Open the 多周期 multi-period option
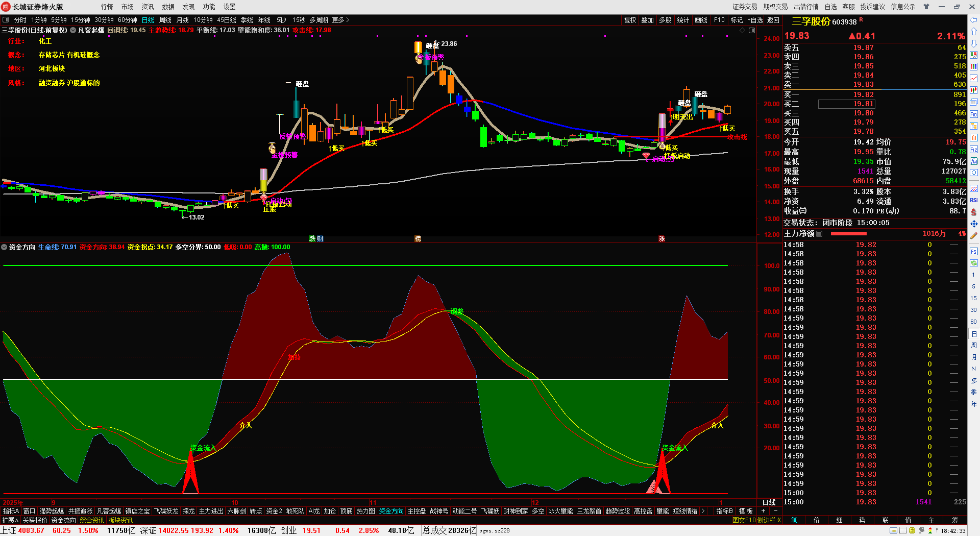Screen dimensions: 980x536 tap(318, 20)
